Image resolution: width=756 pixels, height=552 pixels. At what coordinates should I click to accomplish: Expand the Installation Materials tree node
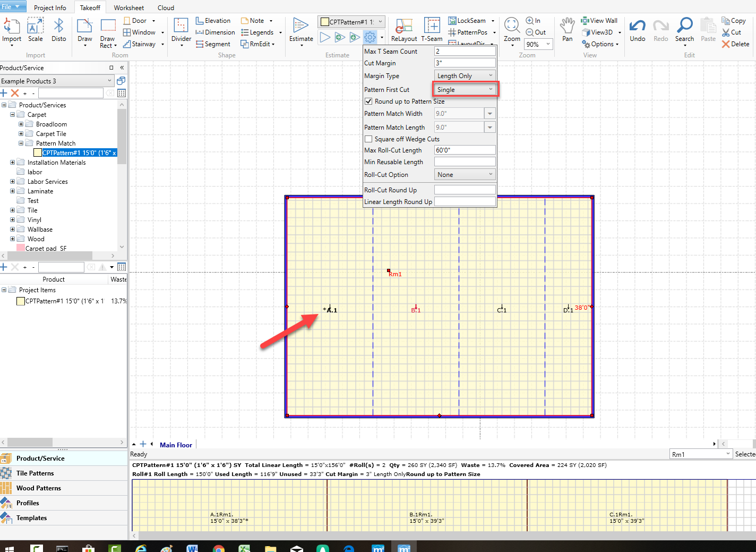tap(12, 163)
